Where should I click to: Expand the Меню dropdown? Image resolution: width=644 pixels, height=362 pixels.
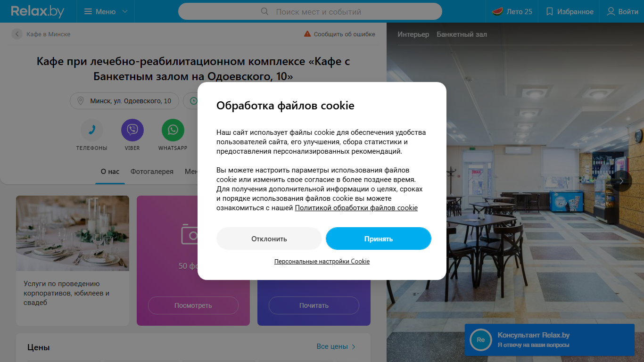tap(106, 11)
